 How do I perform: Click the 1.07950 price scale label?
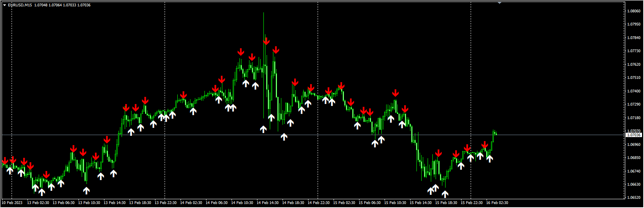point(634,24)
